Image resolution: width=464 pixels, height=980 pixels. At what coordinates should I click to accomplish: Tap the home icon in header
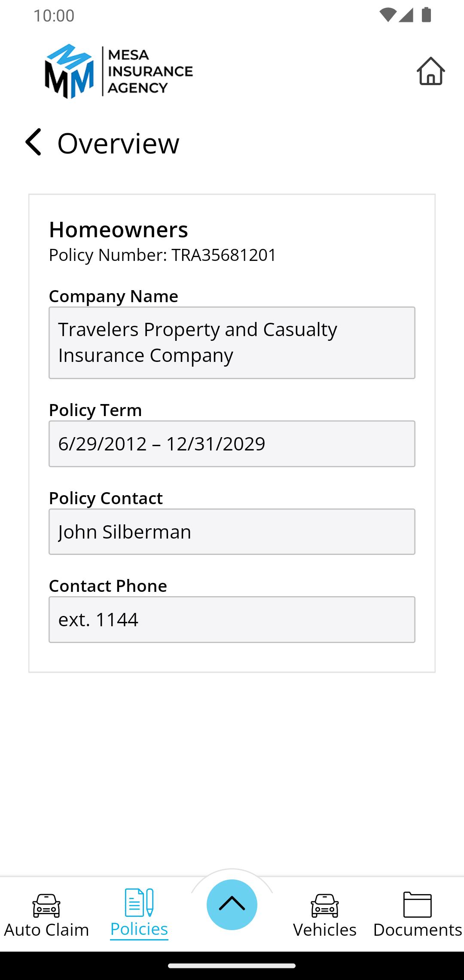430,71
